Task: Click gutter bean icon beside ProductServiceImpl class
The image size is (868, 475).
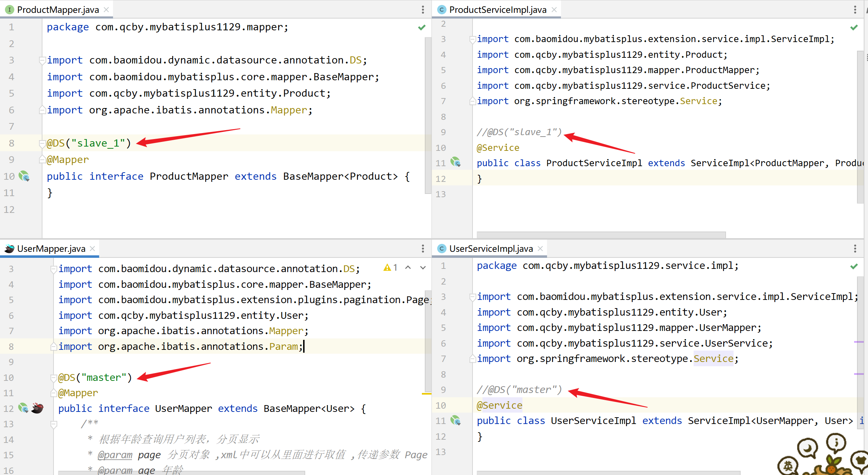Action: [455, 163]
